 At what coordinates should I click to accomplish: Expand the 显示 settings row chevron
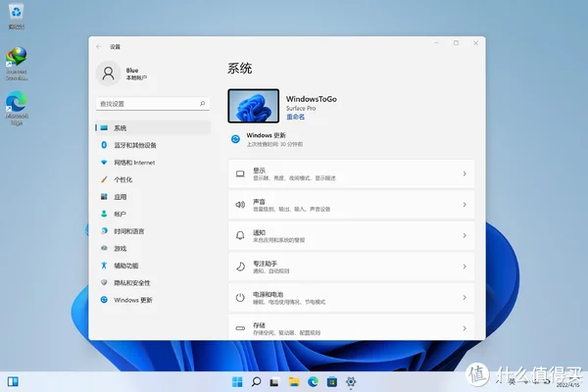click(x=465, y=173)
